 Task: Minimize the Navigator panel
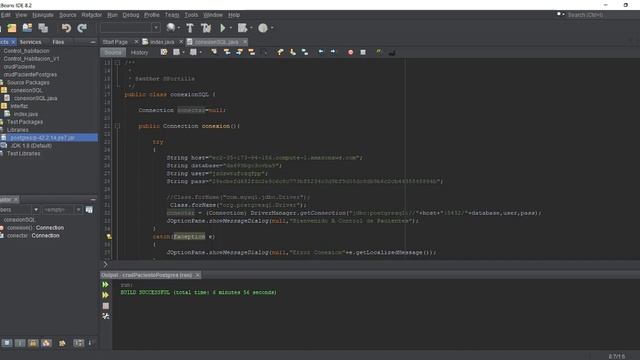point(93,200)
